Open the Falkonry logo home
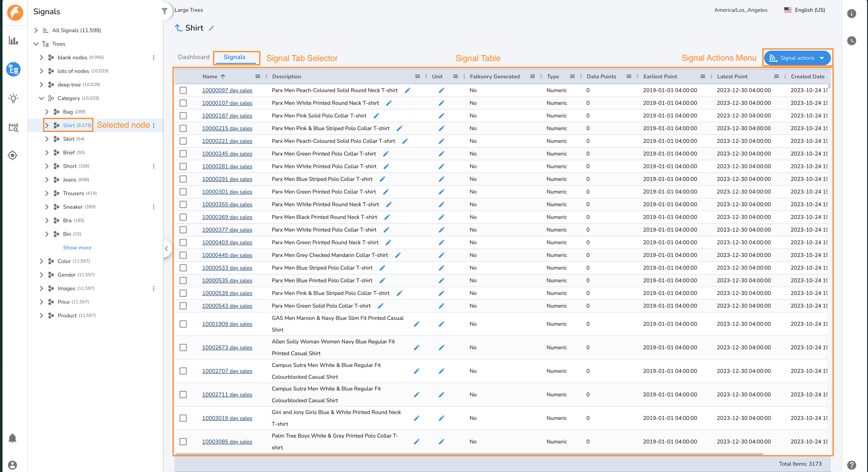 [15, 13]
